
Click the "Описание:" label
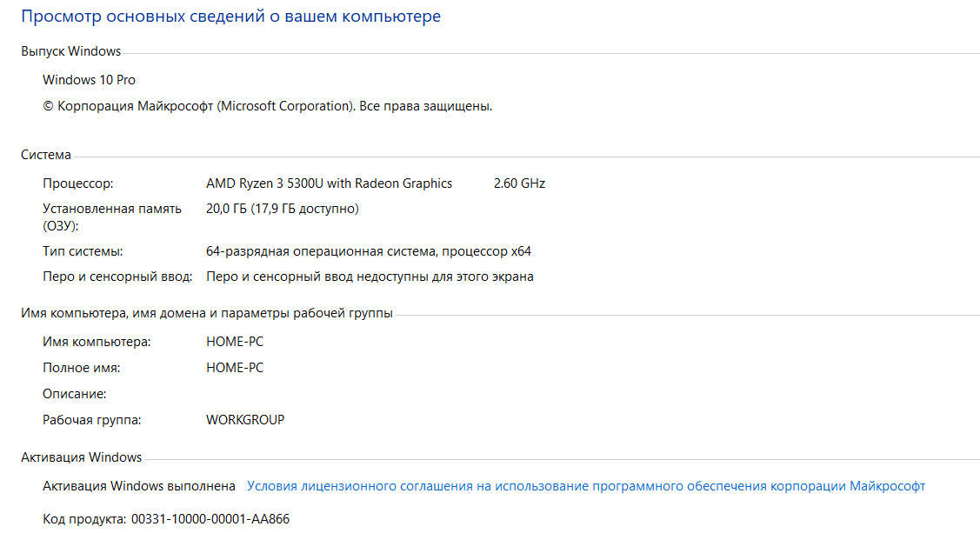coord(75,394)
